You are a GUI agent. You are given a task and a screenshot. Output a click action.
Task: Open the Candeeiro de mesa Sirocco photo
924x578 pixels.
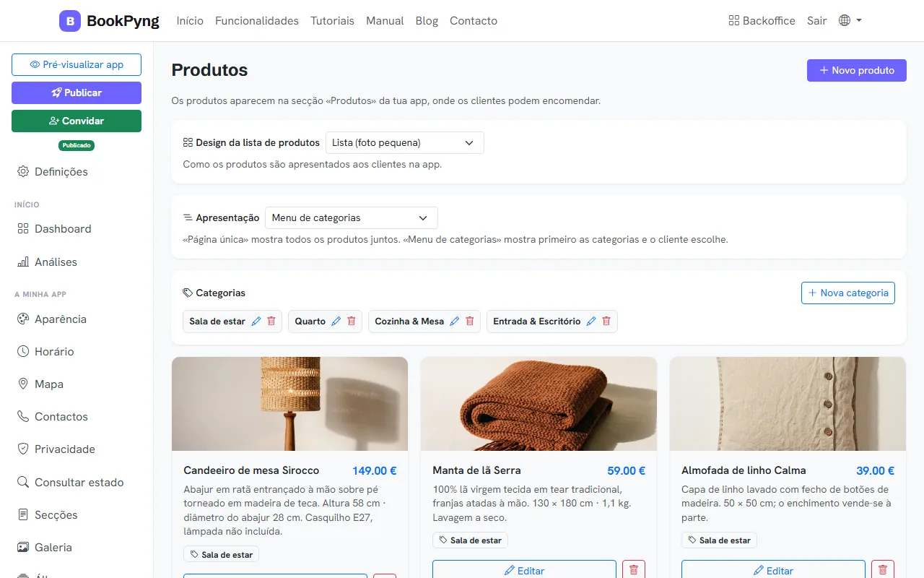click(289, 404)
